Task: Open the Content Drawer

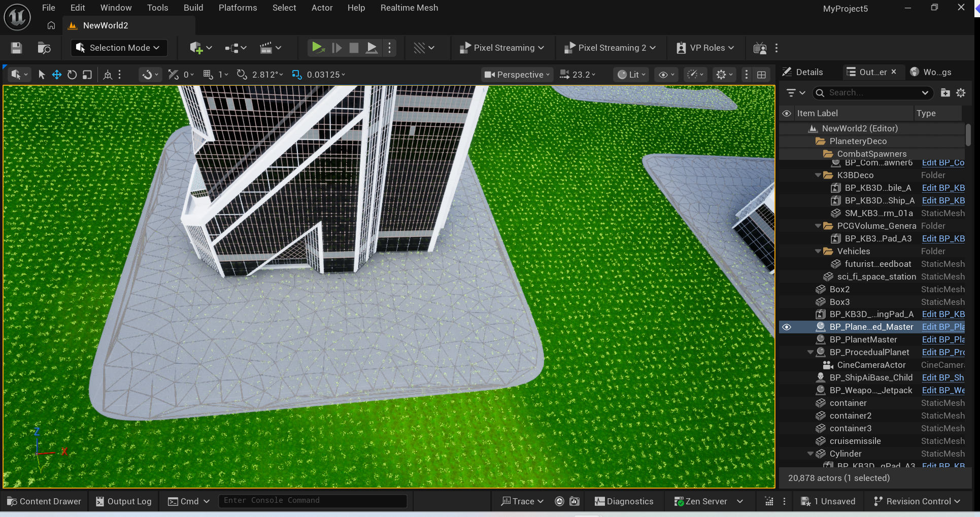Action: pyautogui.click(x=44, y=501)
